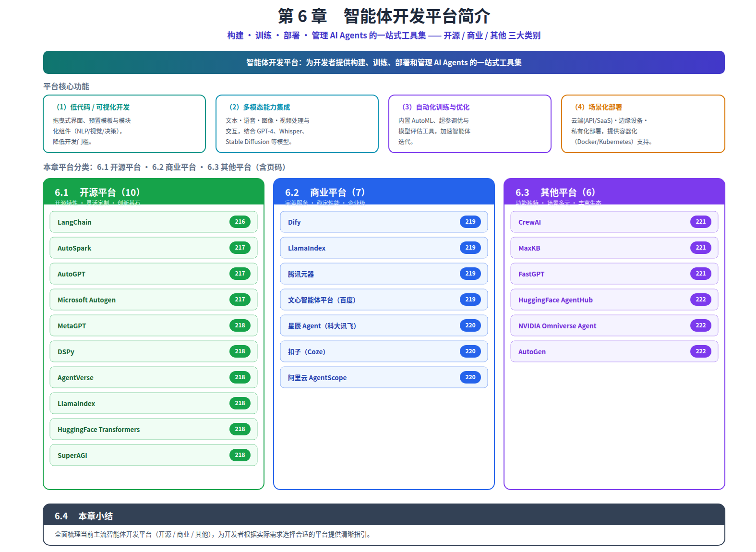The width and height of the screenshot is (756, 552).
Task: Select the (4) 场景化部署 card heading
Action: [598, 107]
